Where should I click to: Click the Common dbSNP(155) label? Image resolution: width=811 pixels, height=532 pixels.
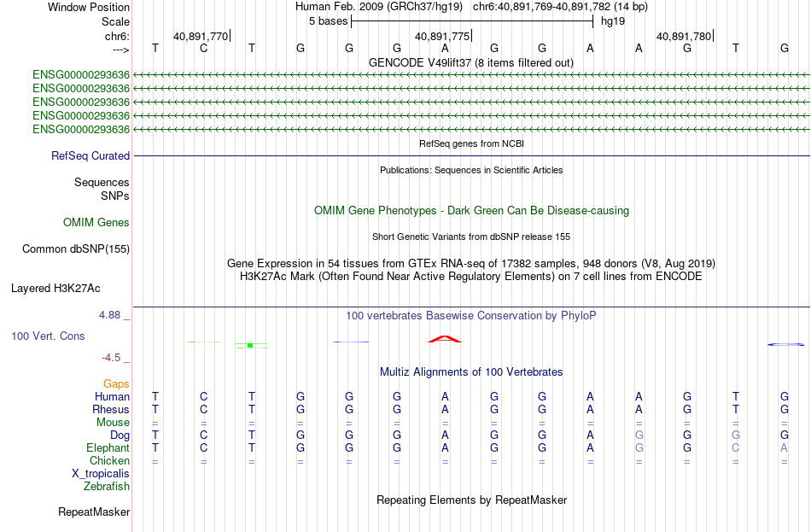pos(75,249)
